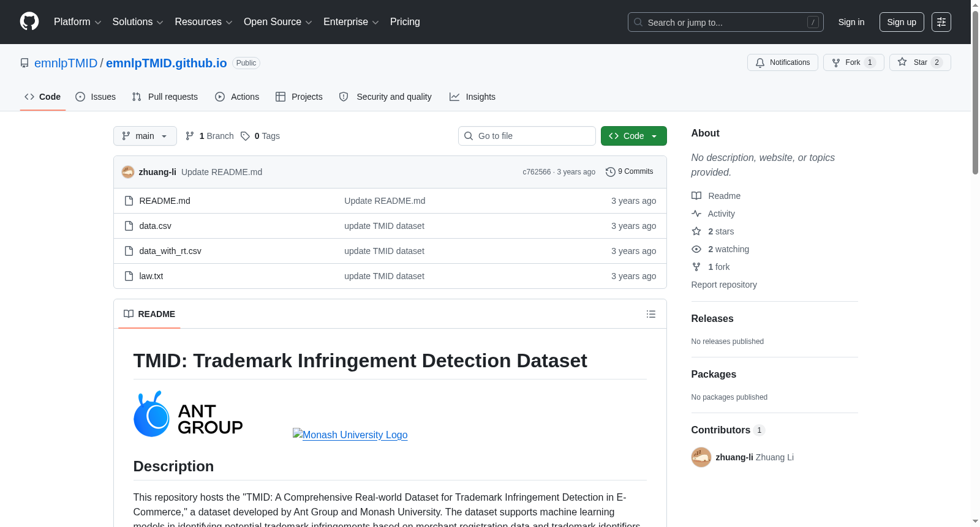Click the Ant Group logo image

[188, 414]
